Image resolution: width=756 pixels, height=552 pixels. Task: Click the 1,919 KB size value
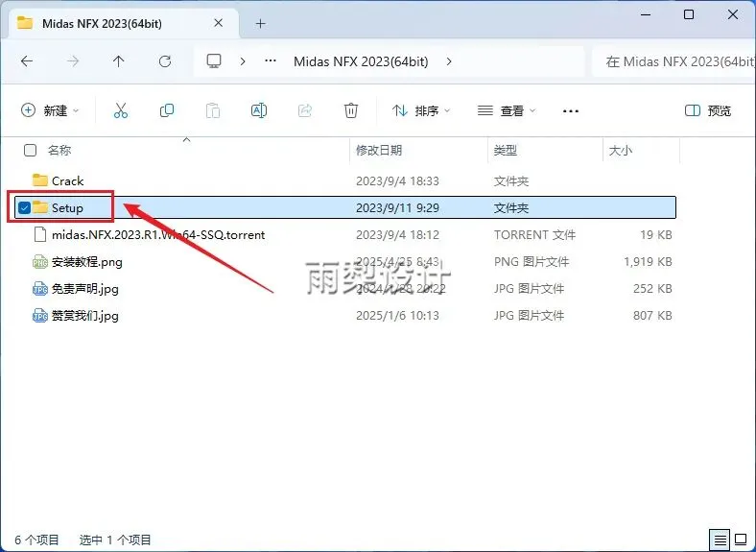coord(648,262)
